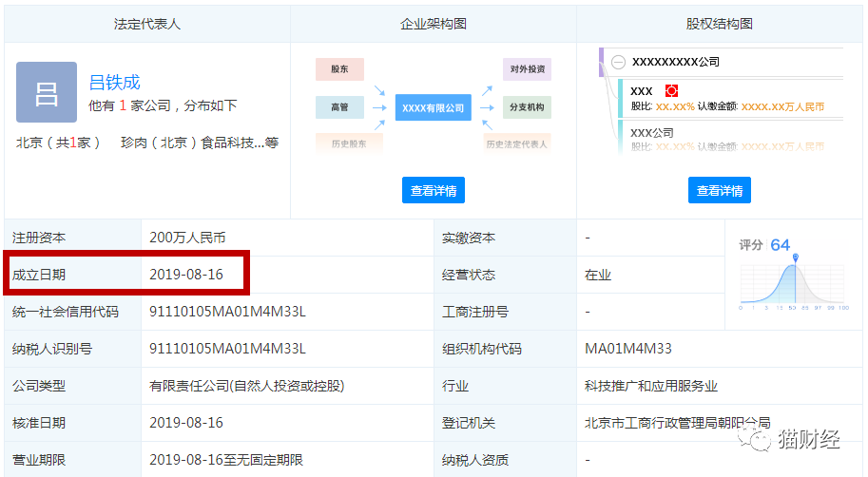Select the 分支机构 box in diagram
The height and width of the screenshot is (477, 868).
(527, 107)
